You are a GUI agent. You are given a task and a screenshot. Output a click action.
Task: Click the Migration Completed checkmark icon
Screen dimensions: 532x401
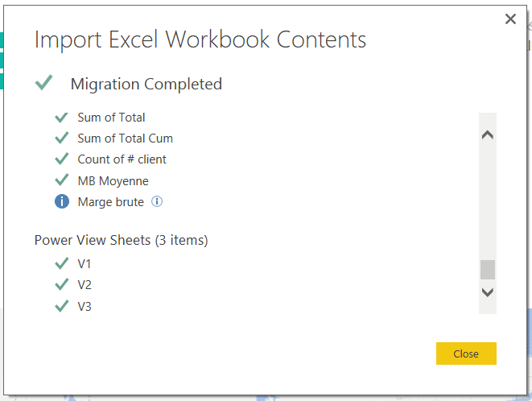pos(44,82)
